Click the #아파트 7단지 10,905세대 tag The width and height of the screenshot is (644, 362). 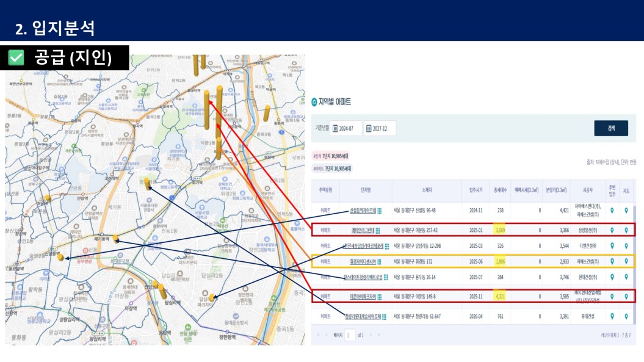point(332,169)
